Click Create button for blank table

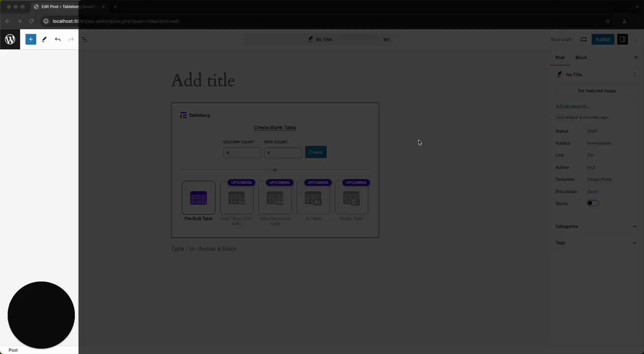tap(316, 152)
